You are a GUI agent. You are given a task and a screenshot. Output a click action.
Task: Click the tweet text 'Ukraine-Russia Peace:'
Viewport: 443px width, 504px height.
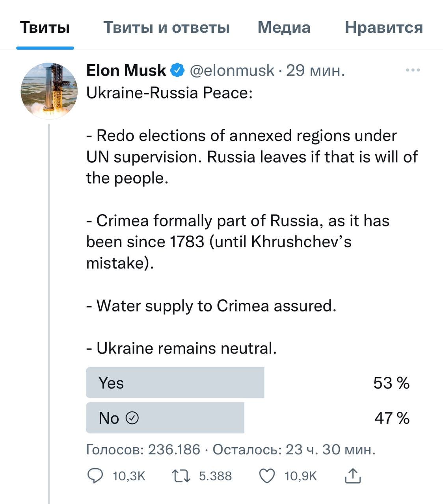point(169,93)
